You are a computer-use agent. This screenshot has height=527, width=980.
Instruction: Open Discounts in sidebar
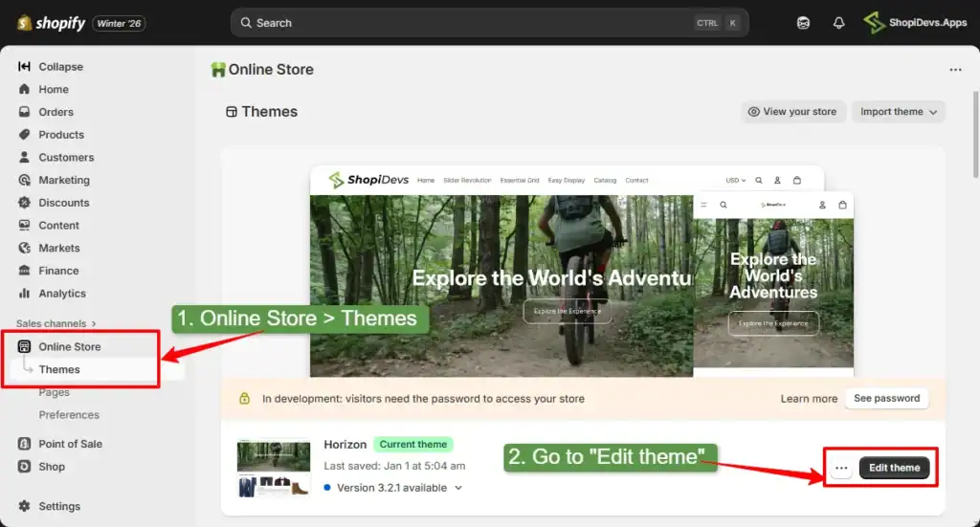pyautogui.click(x=63, y=203)
